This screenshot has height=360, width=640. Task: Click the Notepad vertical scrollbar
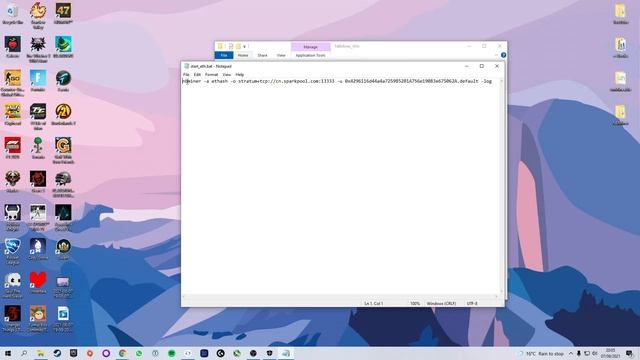click(502, 186)
